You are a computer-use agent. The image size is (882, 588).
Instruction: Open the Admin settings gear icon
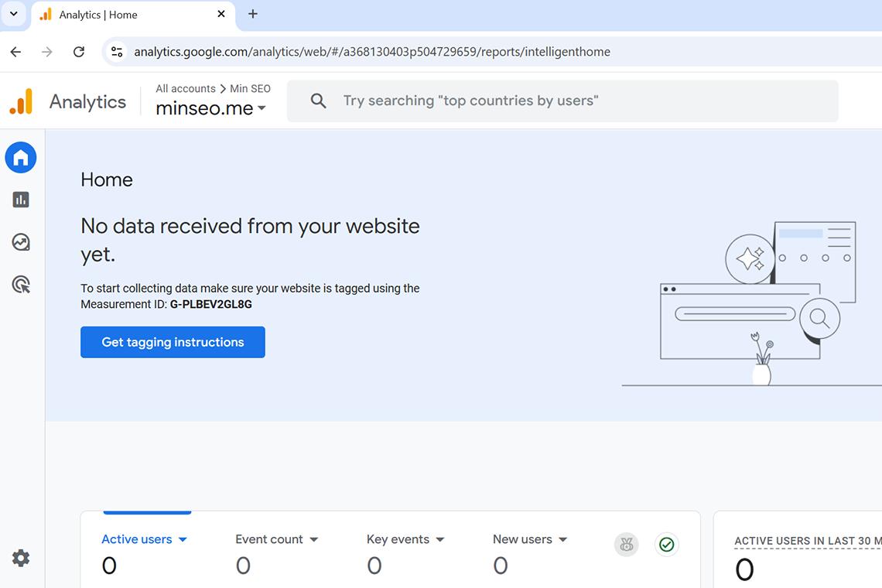pos(21,558)
